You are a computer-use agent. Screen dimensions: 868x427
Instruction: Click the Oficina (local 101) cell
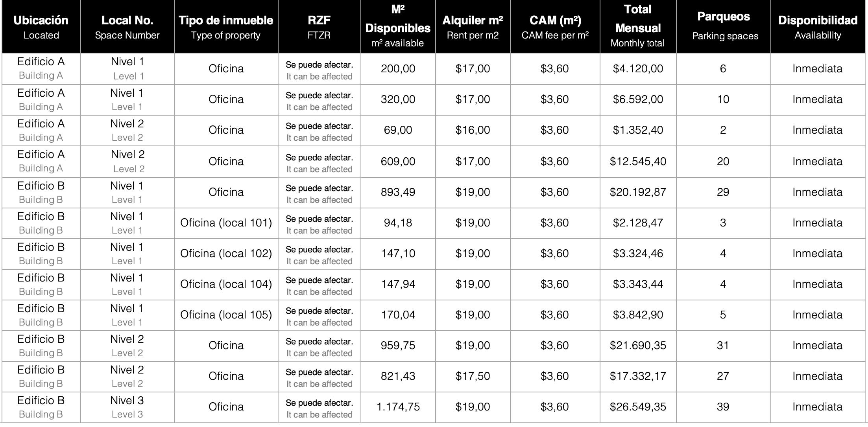coord(226,223)
